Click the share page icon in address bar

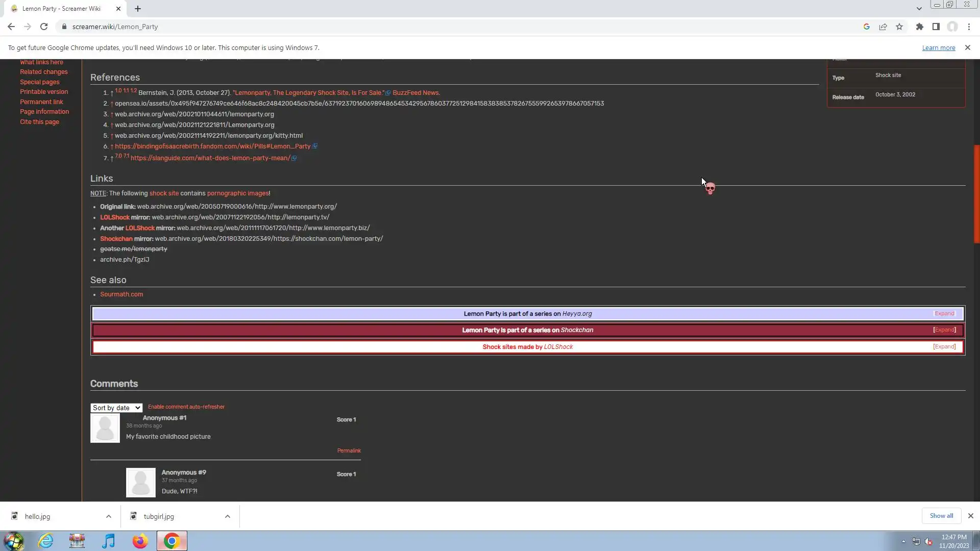(883, 27)
